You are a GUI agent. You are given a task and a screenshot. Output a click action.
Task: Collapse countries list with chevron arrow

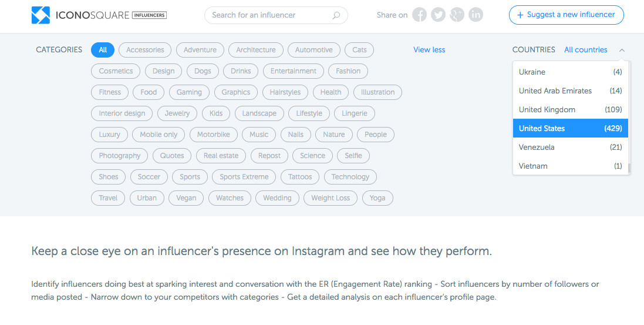click(622, 50)
